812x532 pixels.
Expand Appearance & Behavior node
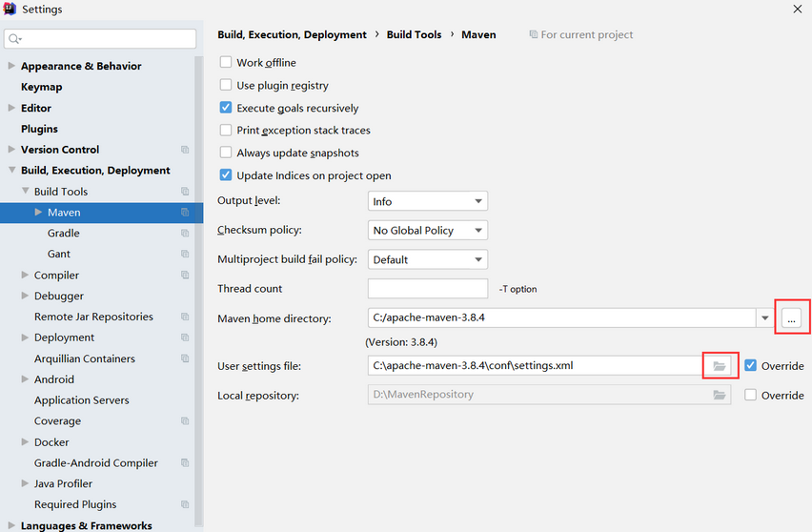[x=11, y=66]
